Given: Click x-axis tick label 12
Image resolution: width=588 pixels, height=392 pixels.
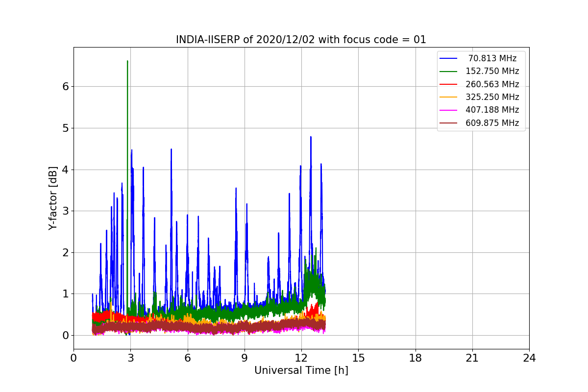Looking at the screenshot, I should [x=301, y=358].
